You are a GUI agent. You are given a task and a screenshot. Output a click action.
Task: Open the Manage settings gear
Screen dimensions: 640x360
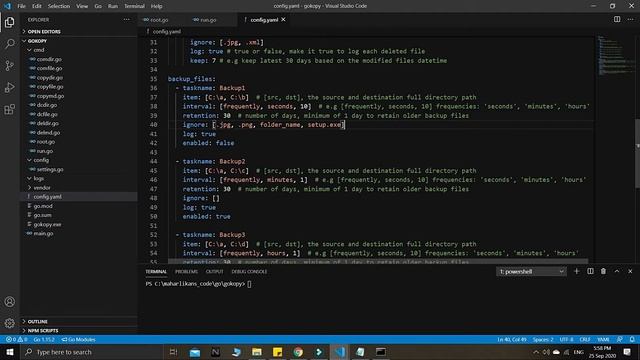pos(9,323)
